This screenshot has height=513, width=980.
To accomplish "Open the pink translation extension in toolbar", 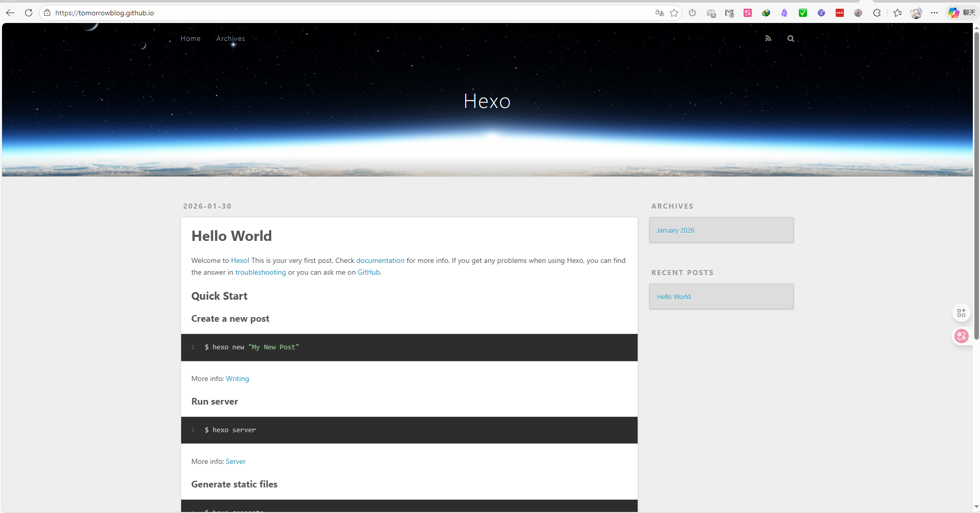I will [x=748, y=13].
